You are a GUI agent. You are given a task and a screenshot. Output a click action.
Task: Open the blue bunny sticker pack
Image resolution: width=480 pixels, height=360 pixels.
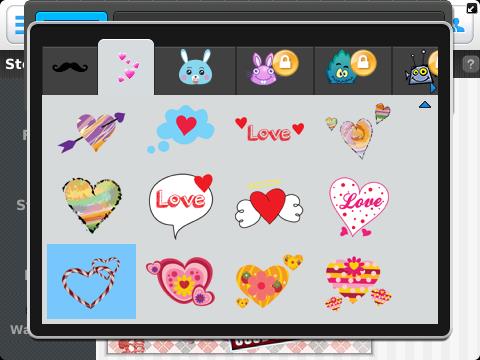tap(195, 71)
